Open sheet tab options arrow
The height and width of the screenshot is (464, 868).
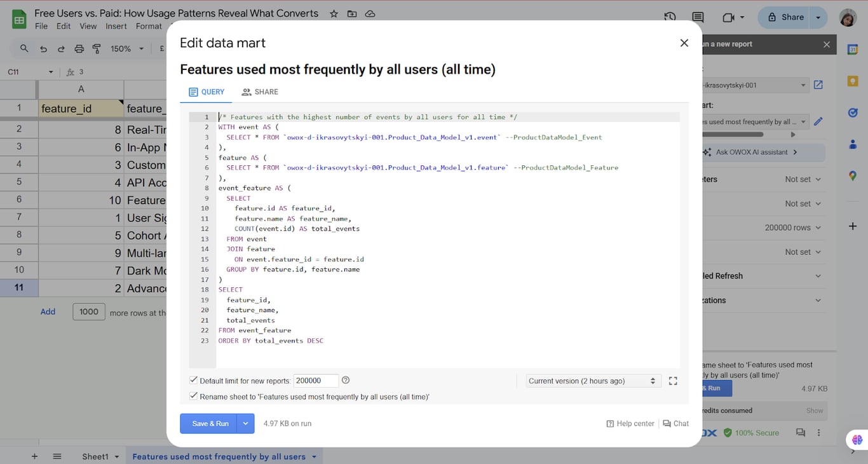[314, 456]
